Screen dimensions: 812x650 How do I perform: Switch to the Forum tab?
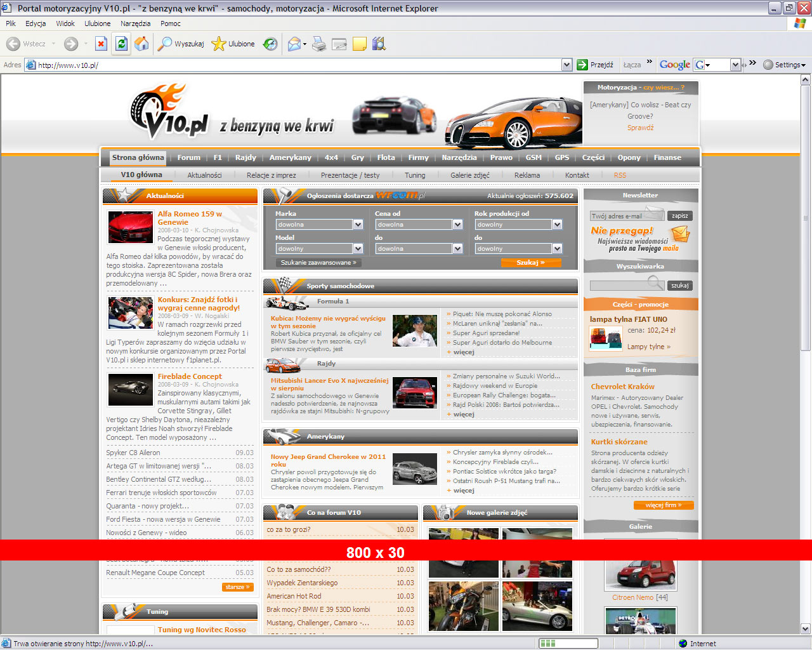tap(188, 157)
